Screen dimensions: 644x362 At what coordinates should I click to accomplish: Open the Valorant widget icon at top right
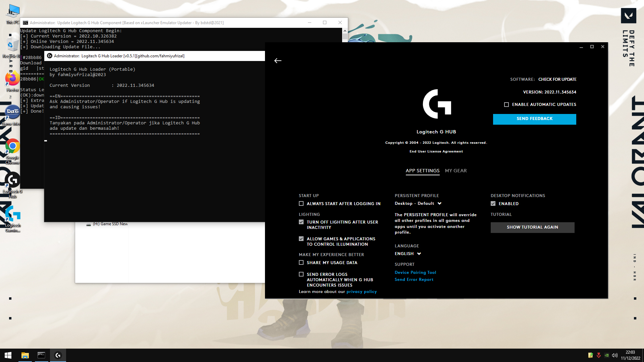tap(628, 15)
